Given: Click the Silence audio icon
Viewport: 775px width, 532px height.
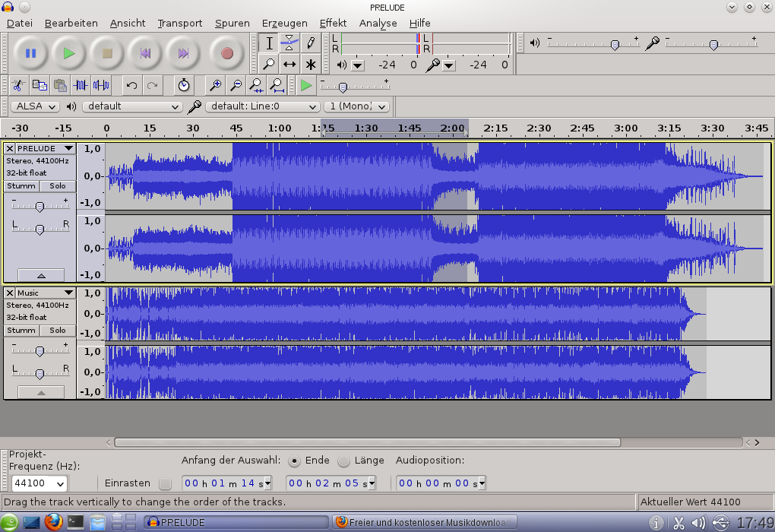Looking at the screenshot, I should [x=101, y=86].
